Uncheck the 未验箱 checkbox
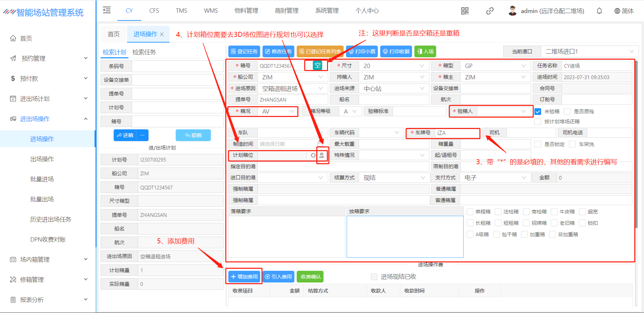The image size is (644, 313). coord(538,112)
